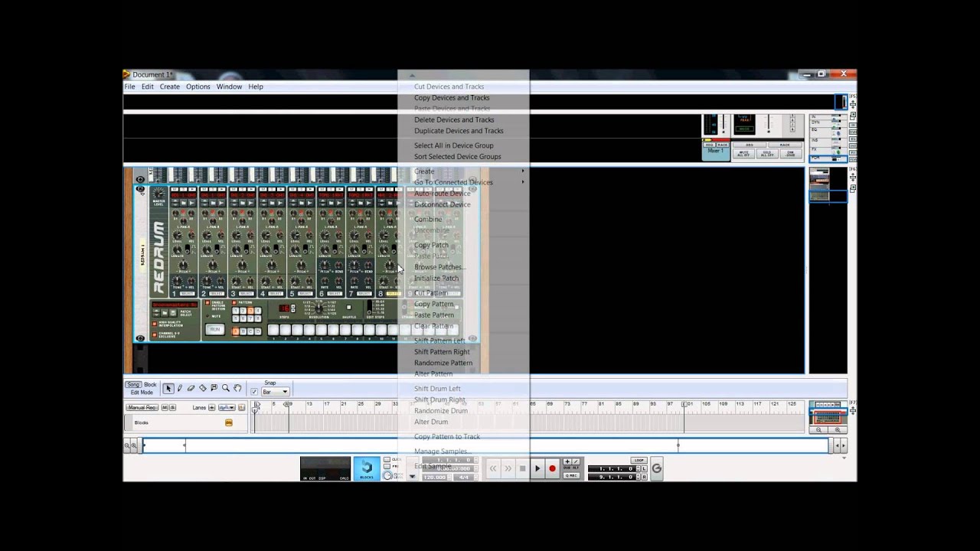
Task: Toggle the Blocks button in transport
Action: [x=367, y=468]
